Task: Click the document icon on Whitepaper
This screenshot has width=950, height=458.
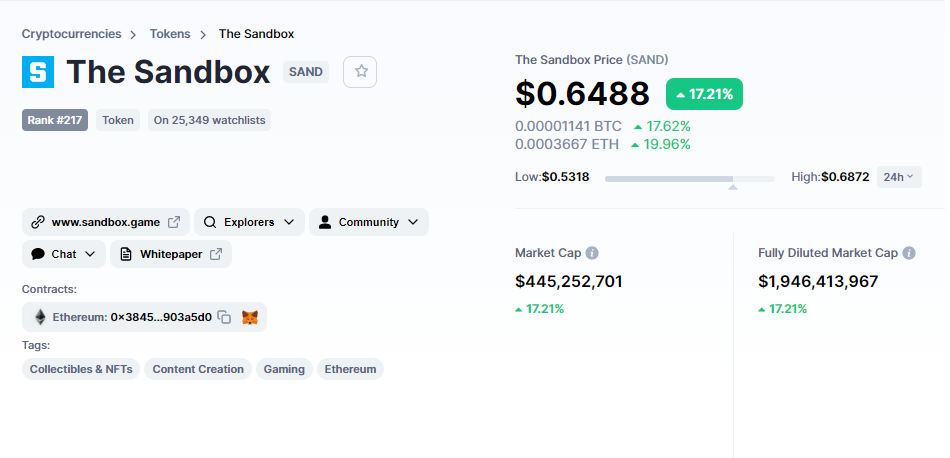Action: [x=125, y=254]
